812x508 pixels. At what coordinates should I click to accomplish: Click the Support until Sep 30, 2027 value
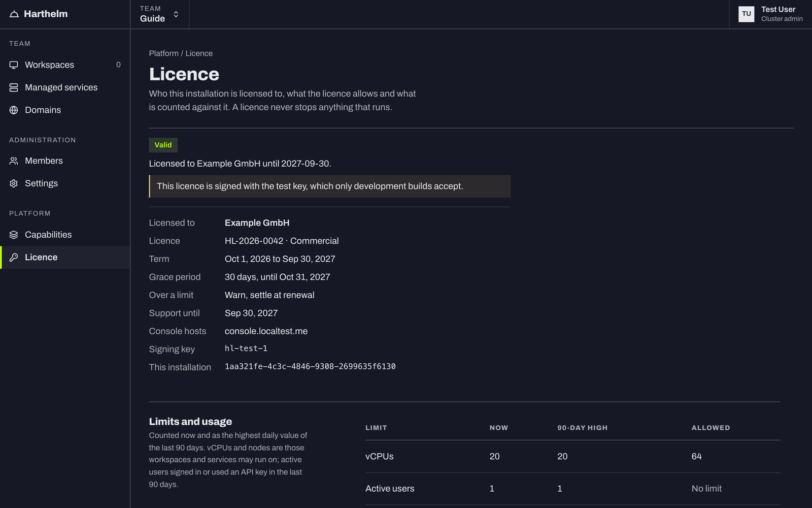[251, 313]
